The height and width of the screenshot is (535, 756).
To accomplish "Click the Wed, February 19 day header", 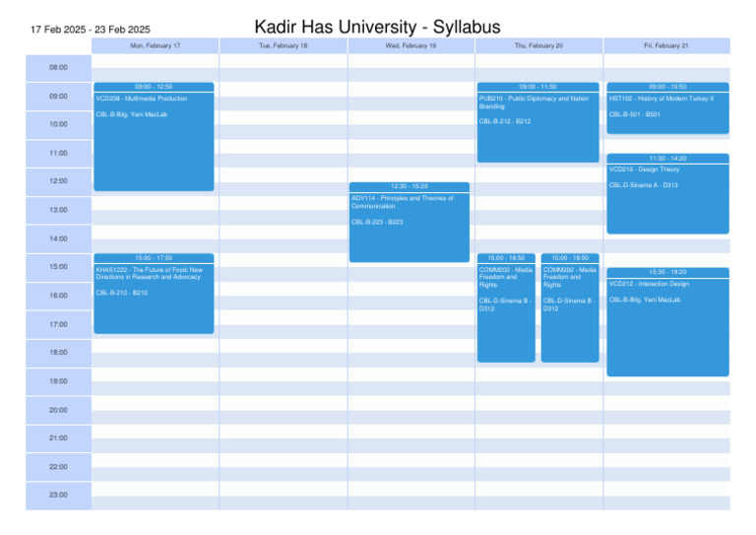I will point(410,46).
